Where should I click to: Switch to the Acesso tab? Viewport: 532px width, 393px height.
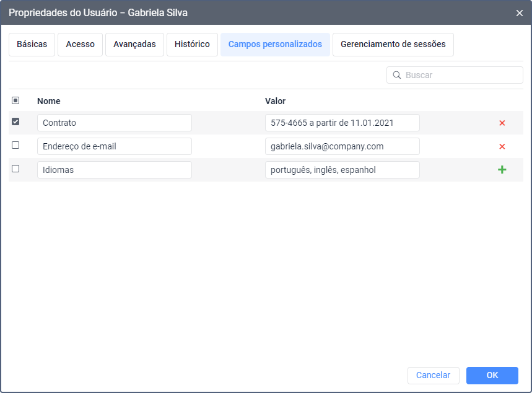81,45
